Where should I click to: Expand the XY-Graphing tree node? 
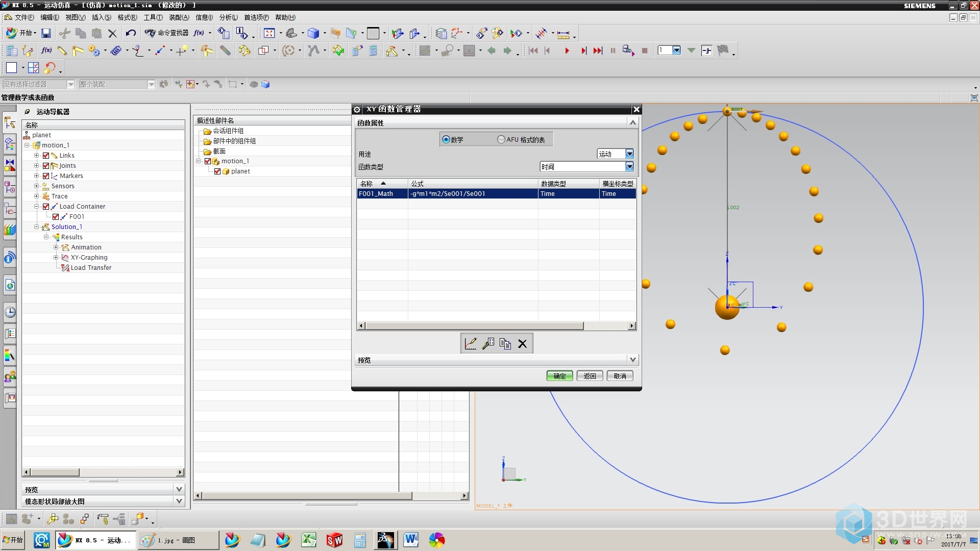point(56,258)
